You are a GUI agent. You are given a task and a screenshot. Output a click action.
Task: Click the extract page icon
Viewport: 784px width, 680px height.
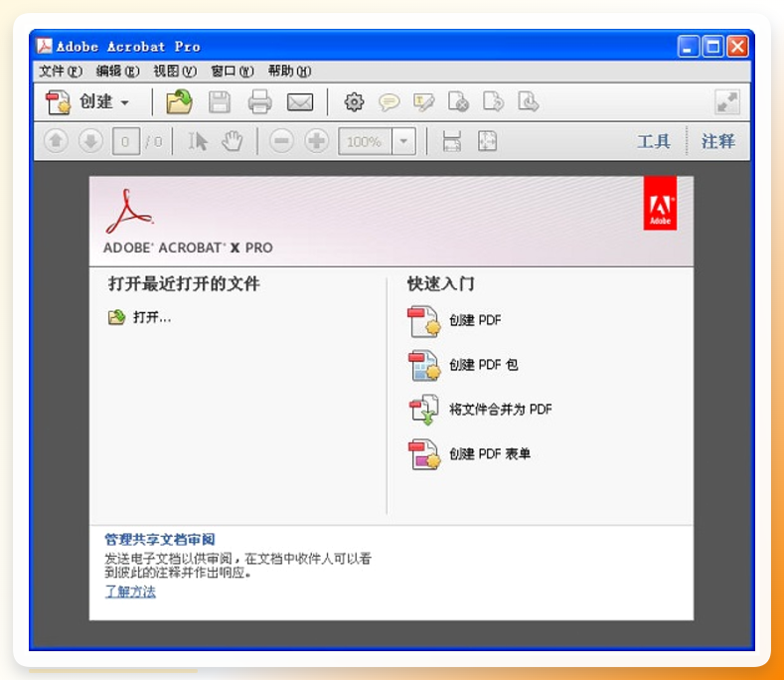click(x=529, y=101)
